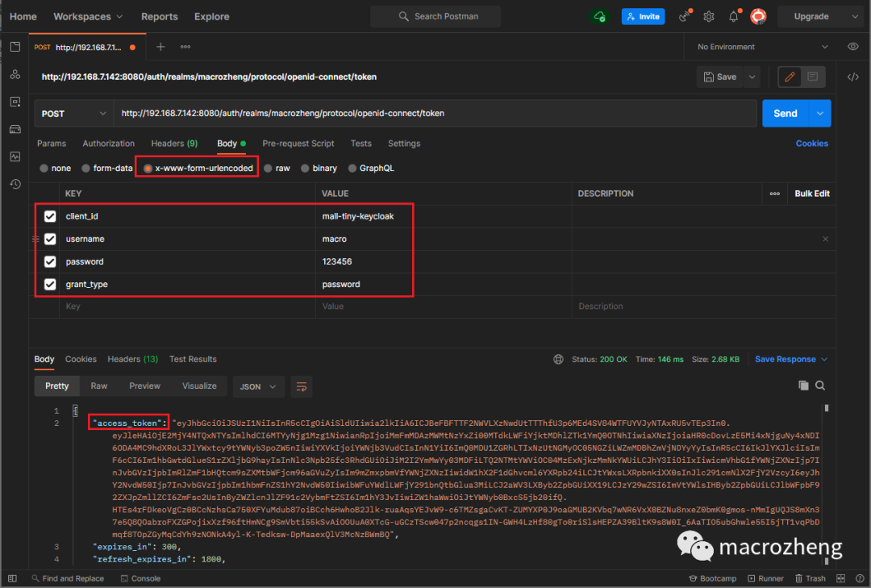Click the blue Send button
This screenshot has width=871, height=588.
click(785, 114)
